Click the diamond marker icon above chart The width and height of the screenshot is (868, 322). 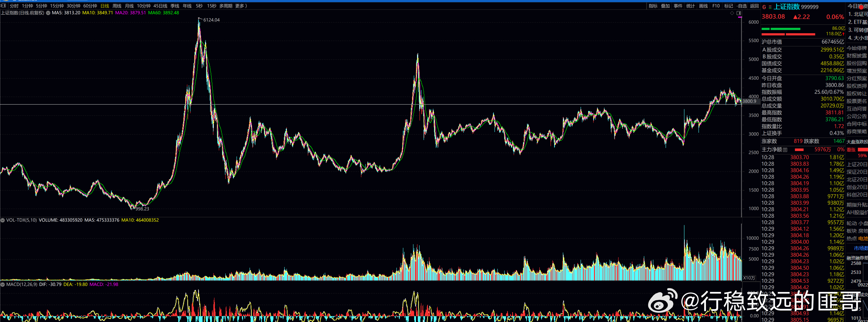pyautogui.click(x=732, y=13)
